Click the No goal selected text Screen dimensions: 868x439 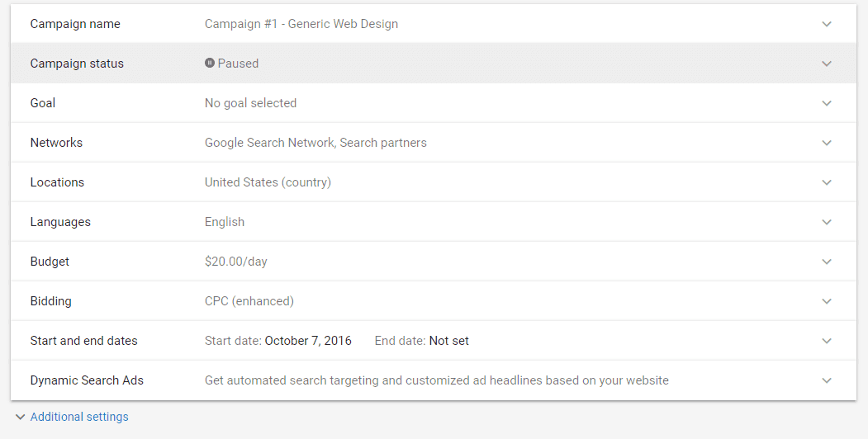click(250, 103)
